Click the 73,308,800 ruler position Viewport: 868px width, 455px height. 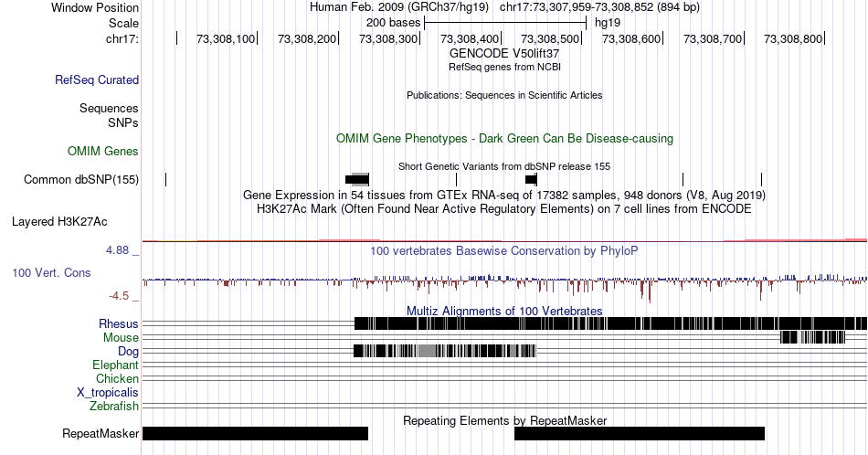click(793, 38)
